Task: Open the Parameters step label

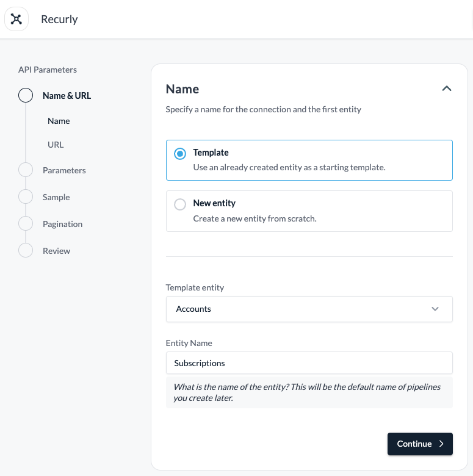Action: pyautogui.click(x=64, y=170)
